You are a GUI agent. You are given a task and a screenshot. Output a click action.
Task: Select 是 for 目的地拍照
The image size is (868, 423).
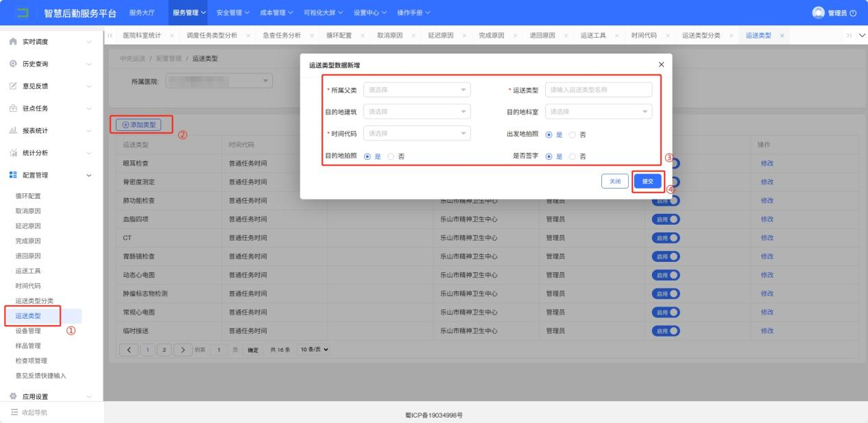(367, 156)
